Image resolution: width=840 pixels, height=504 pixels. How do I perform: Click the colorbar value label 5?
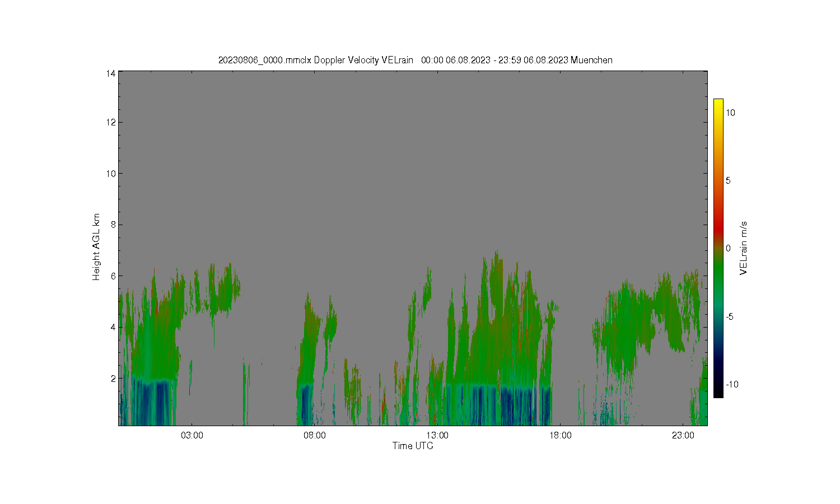coord(729,180)
